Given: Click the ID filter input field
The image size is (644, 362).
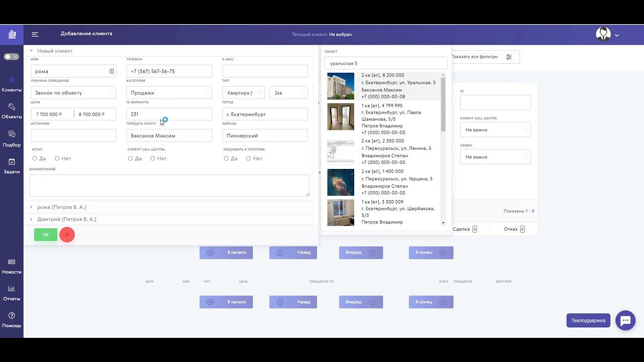Looking at the screenshot, I should [495, 103].
